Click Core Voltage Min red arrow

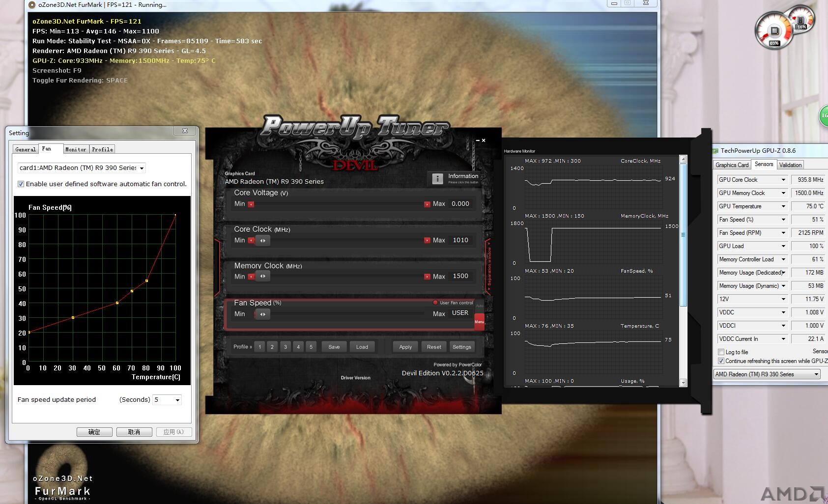coord(251,204)
